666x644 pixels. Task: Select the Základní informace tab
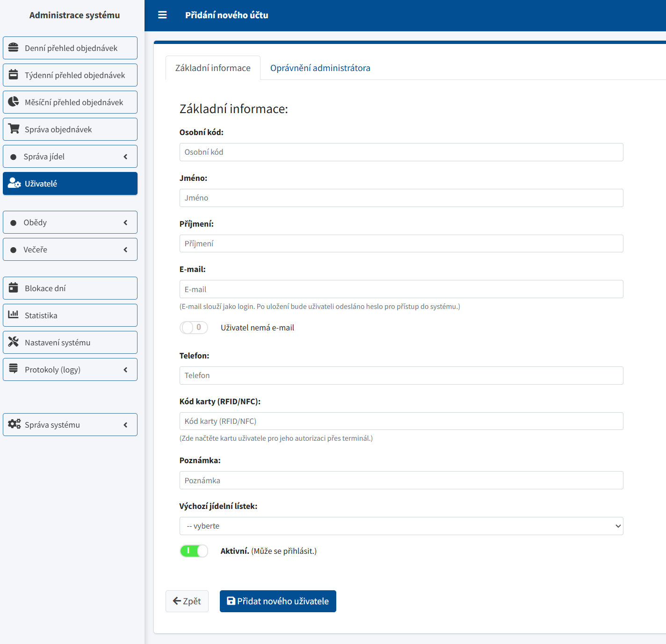coord(213,68)
